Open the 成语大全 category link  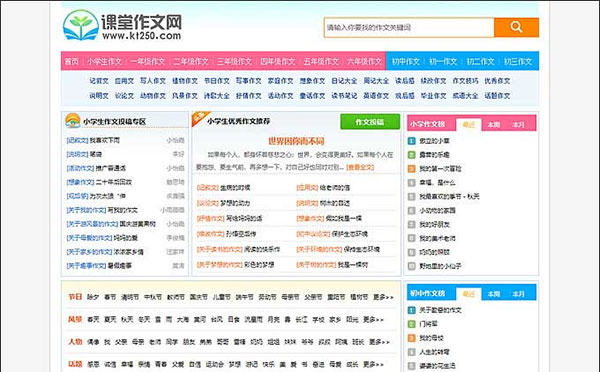click(465, 96)
